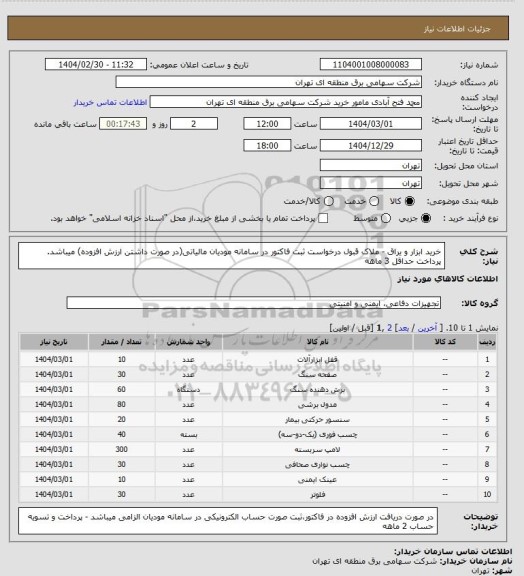The image size is (524, 576).
Task: Select the خدمت radio button
Action: coord(374,201)
